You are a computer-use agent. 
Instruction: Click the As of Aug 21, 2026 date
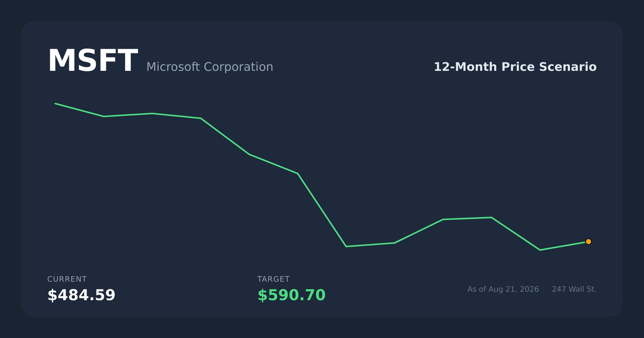tap(503, 289)
